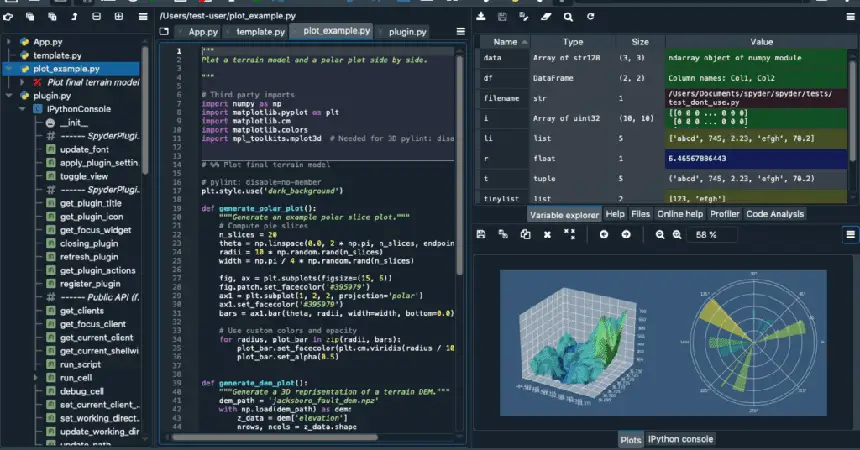Screen dimensions: 860x450
Task: Click the import data icon in Variable explorer
Action: (480, 16)
